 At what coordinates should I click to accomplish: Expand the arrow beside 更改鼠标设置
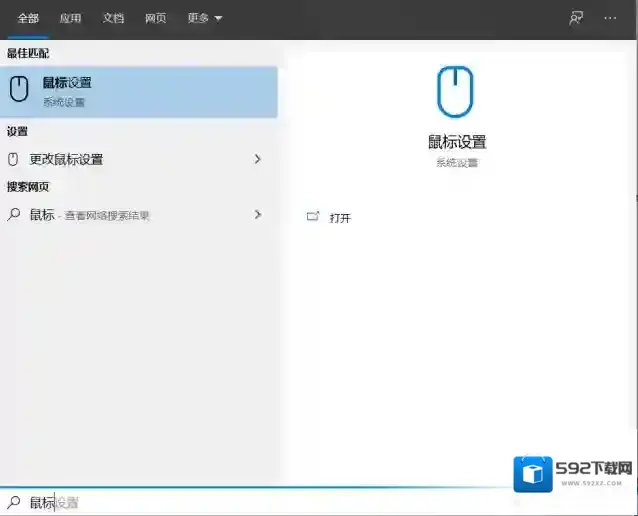pos(257,159)
